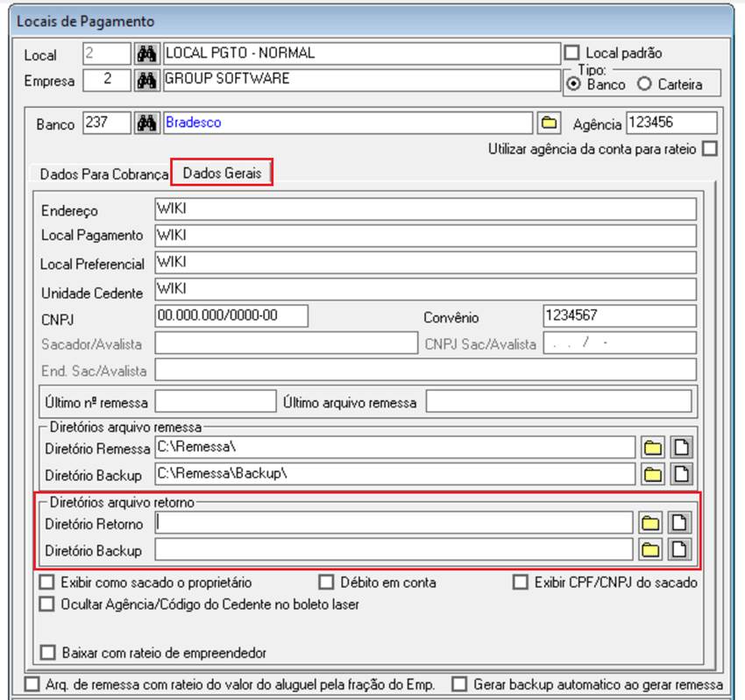Click the Empresa code field
This screenshot has height=700, width=745.
click(106, 80)
